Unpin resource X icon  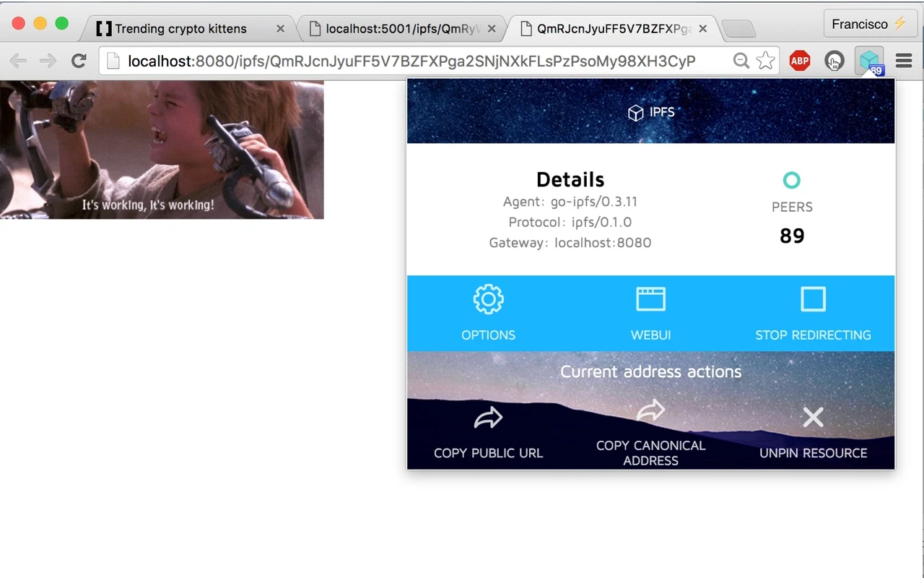click(x=813, y=417)
